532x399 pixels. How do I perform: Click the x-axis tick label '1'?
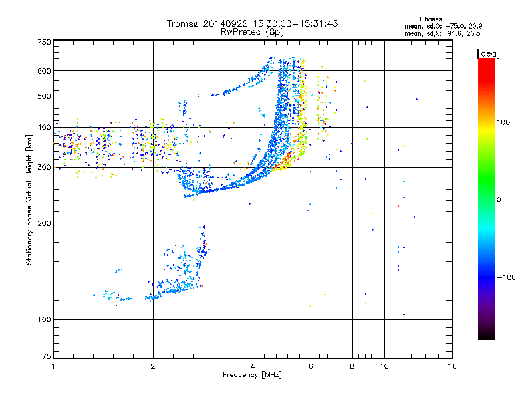(x=53, y=366)
